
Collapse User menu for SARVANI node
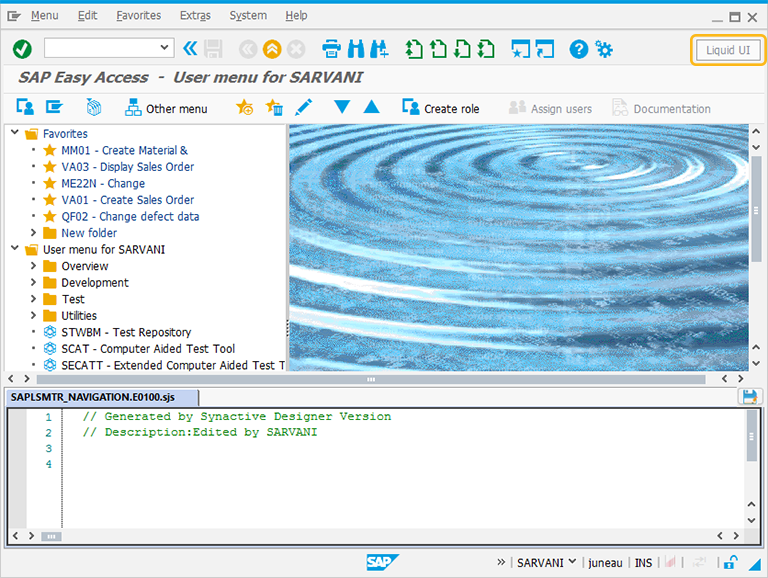[15, 248]
